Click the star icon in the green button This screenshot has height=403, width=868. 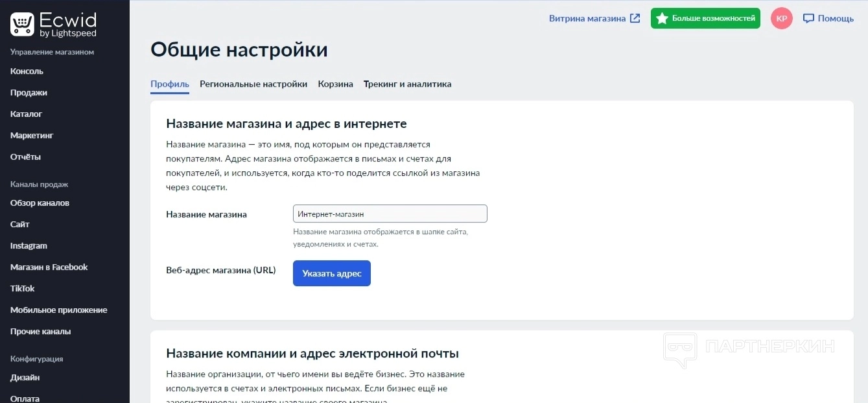(x=662, y=18)
